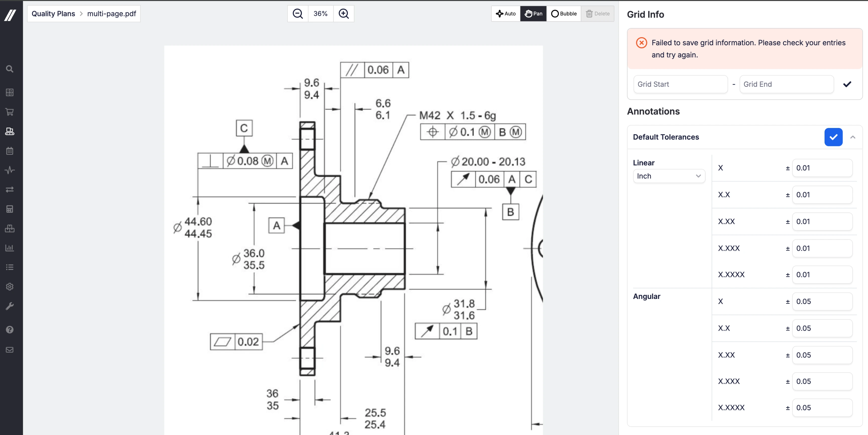The image size is (868, 435).
Task: Go to the Quality Plans breadcrumb
Action: [53, 14]
